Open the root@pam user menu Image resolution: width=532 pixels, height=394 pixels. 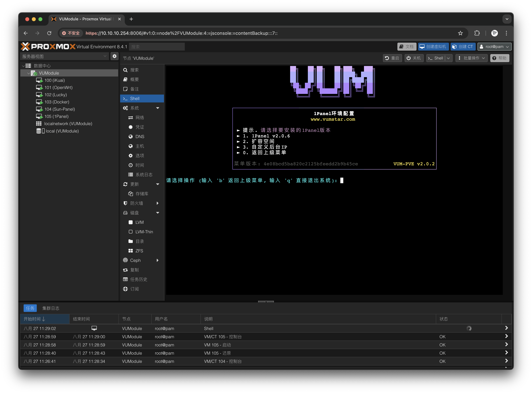494,46
